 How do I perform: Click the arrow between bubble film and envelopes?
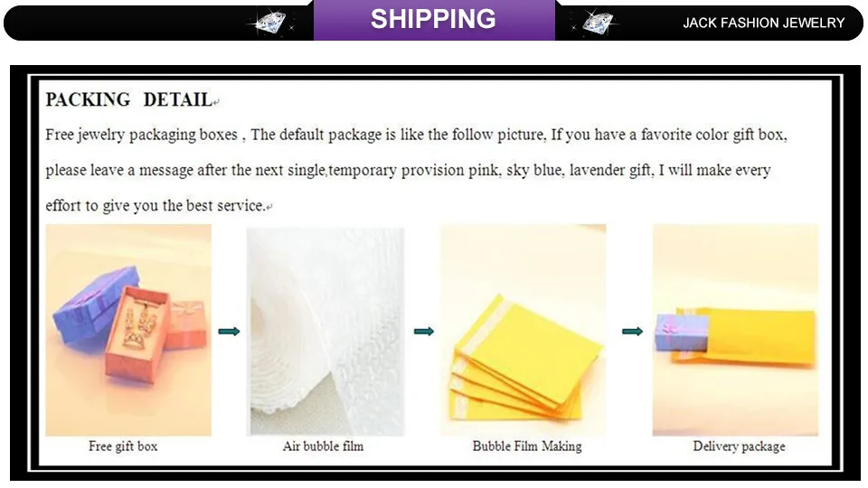423,332
